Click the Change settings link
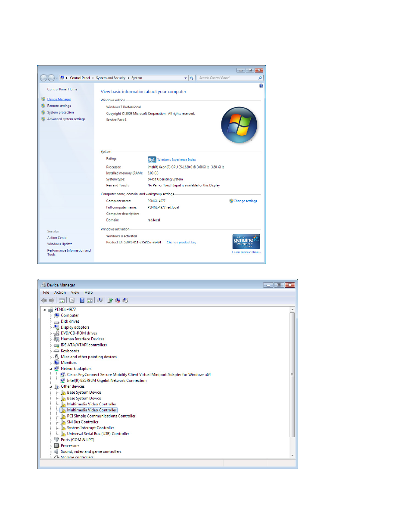Image resolution: width=411 pixels, height=532 pixels. 245,201
